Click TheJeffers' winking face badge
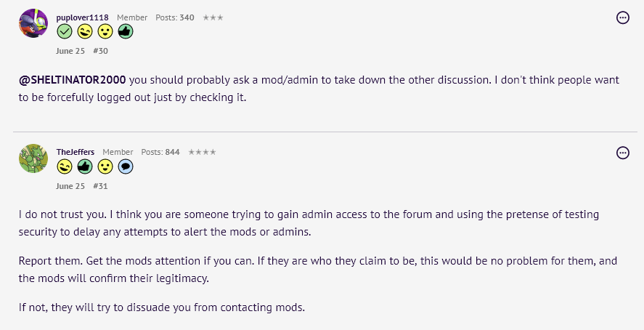 65,166
